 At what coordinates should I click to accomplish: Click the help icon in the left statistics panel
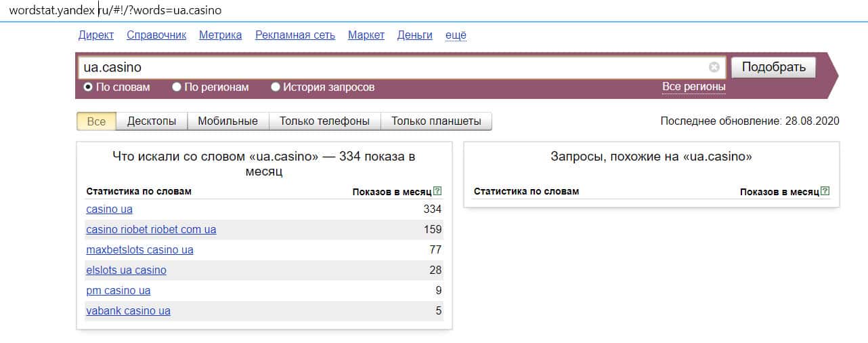pyautogui.click(x=437, y=192)
